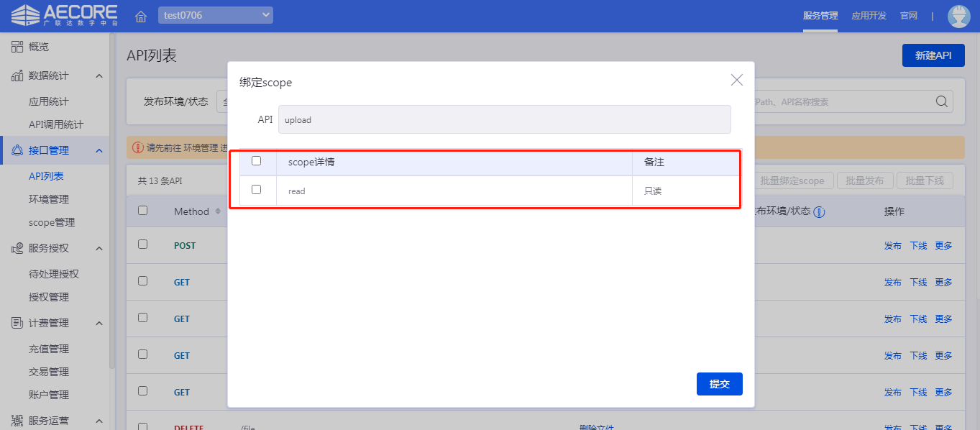
Task: Click the search magnifier icon
Action: coord(941,101)
